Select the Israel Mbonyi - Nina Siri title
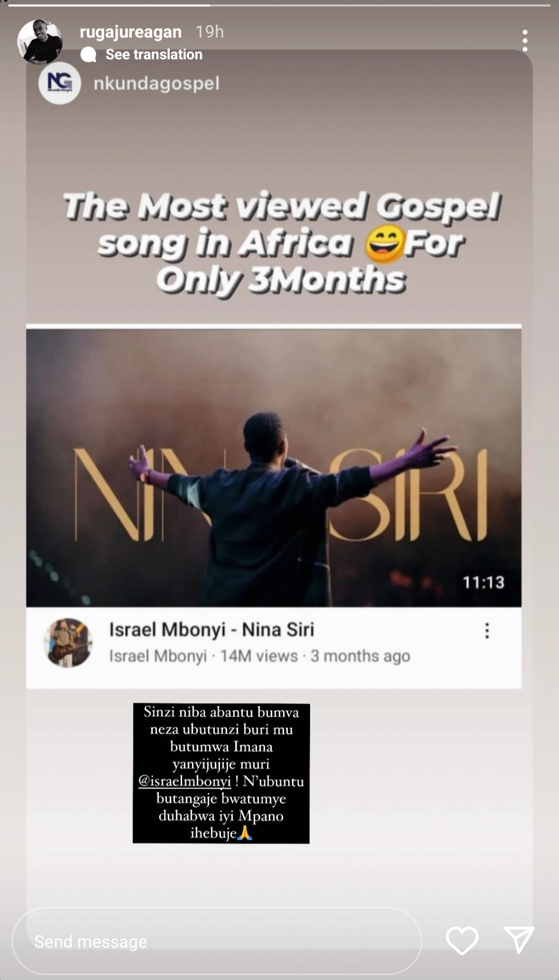Screen dimensions: 559x980 pos(211,630)
